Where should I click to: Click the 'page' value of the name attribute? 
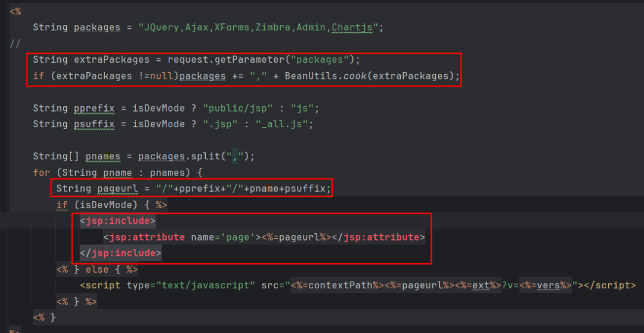[238, 238]
